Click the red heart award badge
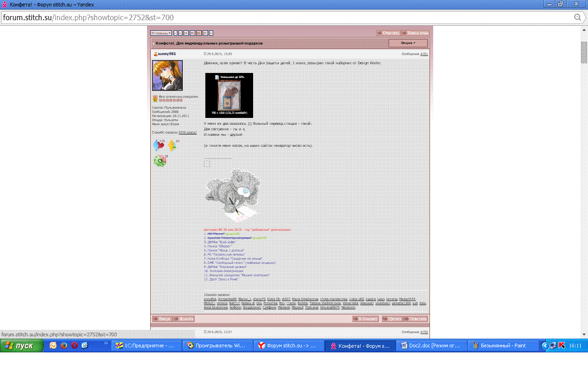Viewport: 588px width, 368px height. [158, 146]
